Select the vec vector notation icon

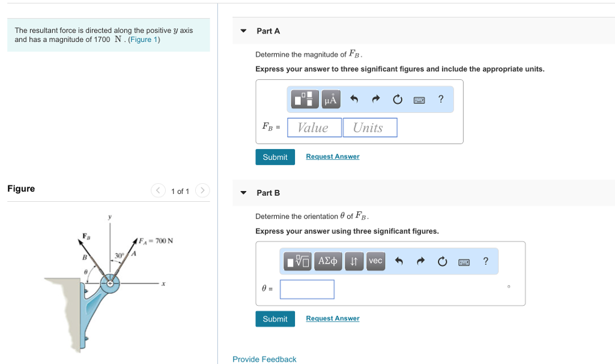click(375, 261)
